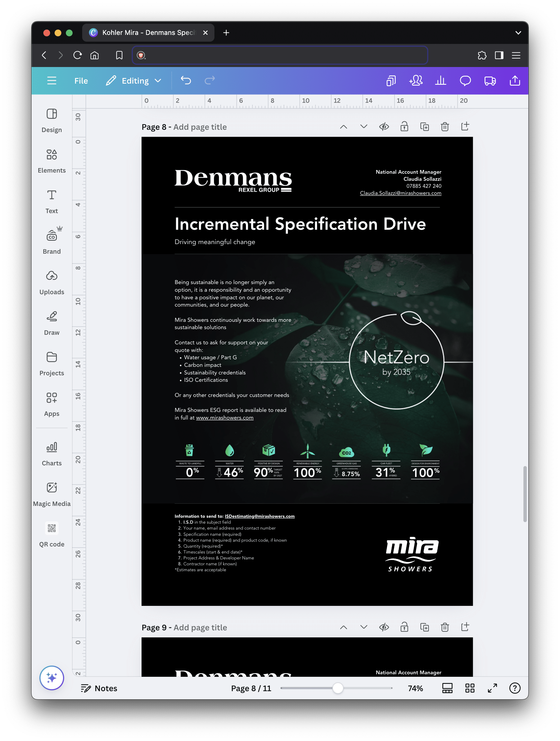
Task: Toggle the browser sidebar panel
Action: [499, 55]
